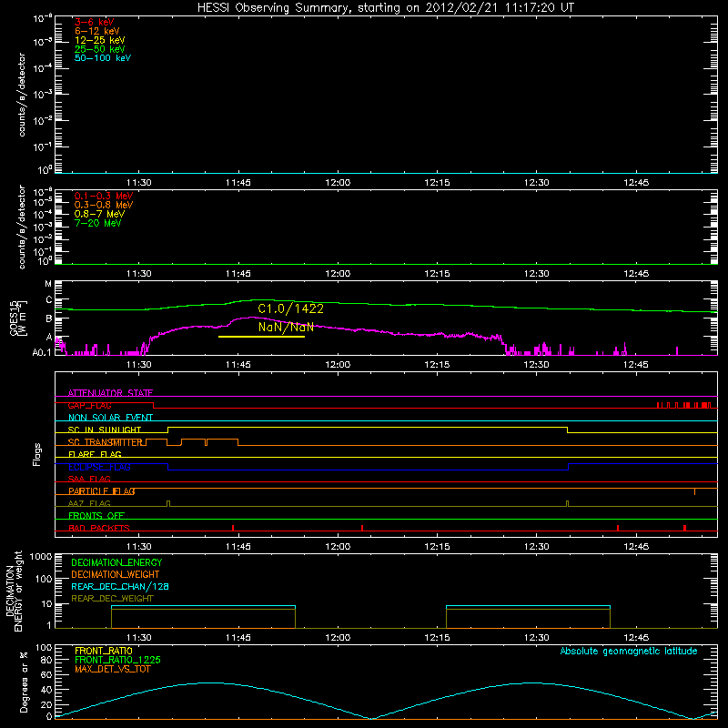Select the BAD_PACKETS flag label

(x=99, y=528)
